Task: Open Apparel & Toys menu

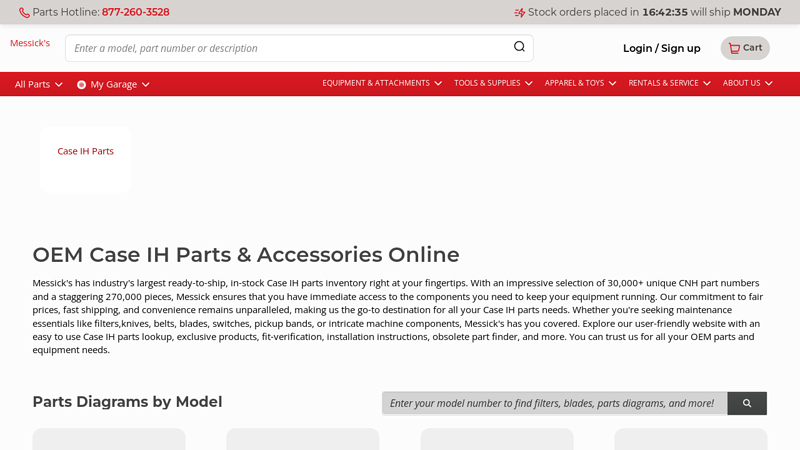Action: tap(580, 83)
